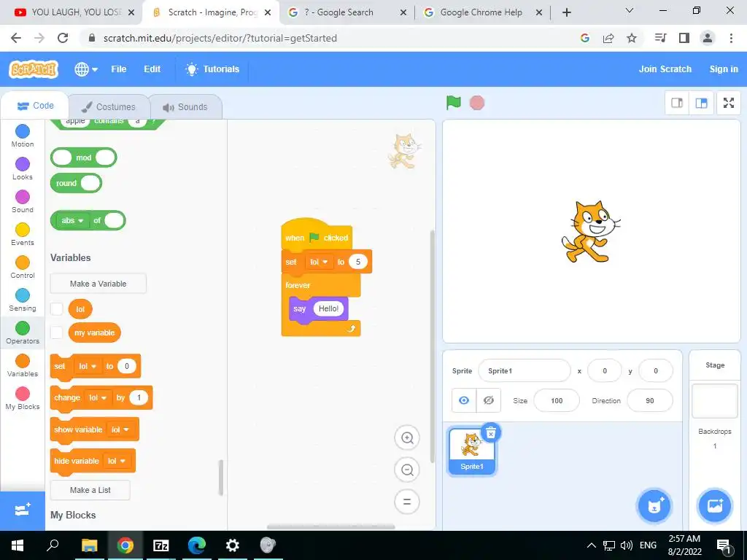Open the My Blocks category

point(23,399)
